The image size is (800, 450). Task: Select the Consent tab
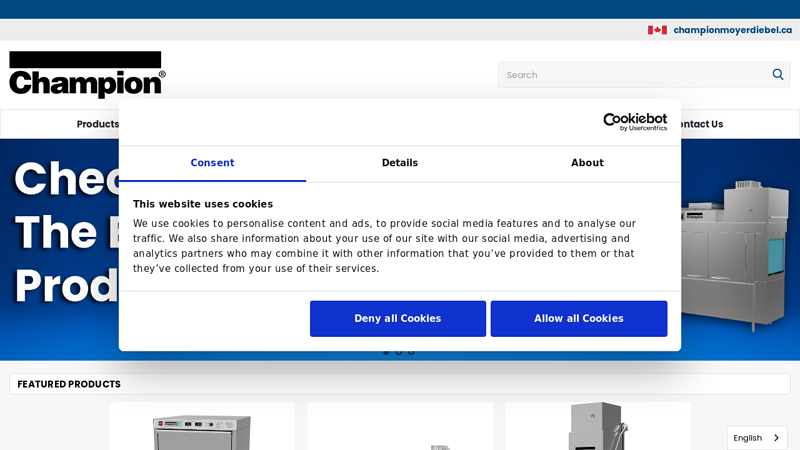pos(212,163)
